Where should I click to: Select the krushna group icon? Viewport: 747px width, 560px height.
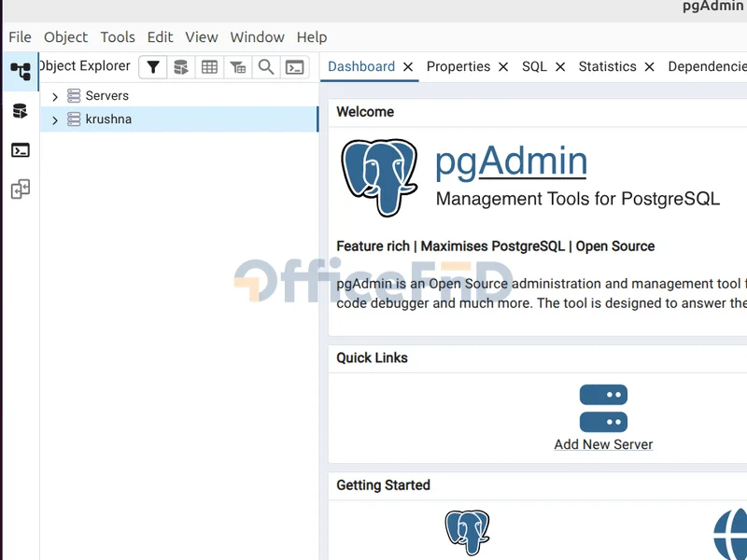(74, 119)
